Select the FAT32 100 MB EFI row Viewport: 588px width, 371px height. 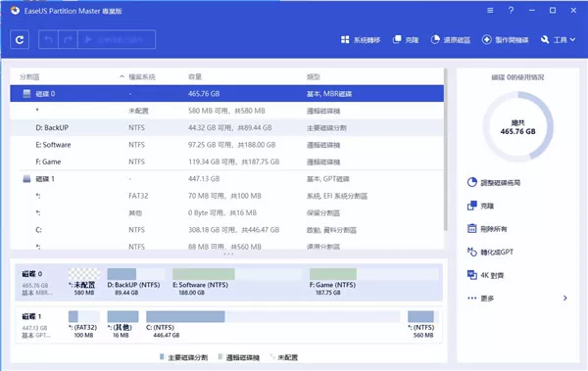227,196
